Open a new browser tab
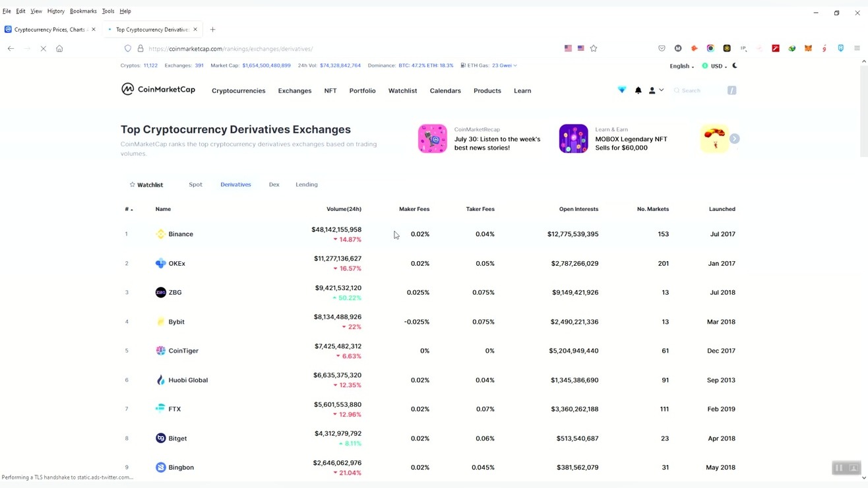This screenshot has height=488, width=868. click(x=212, y=30)
